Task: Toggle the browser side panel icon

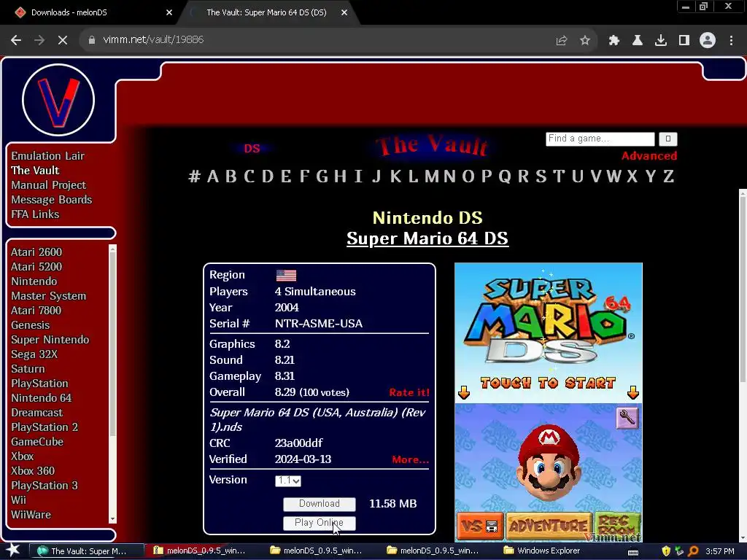Action: point(684,41)
